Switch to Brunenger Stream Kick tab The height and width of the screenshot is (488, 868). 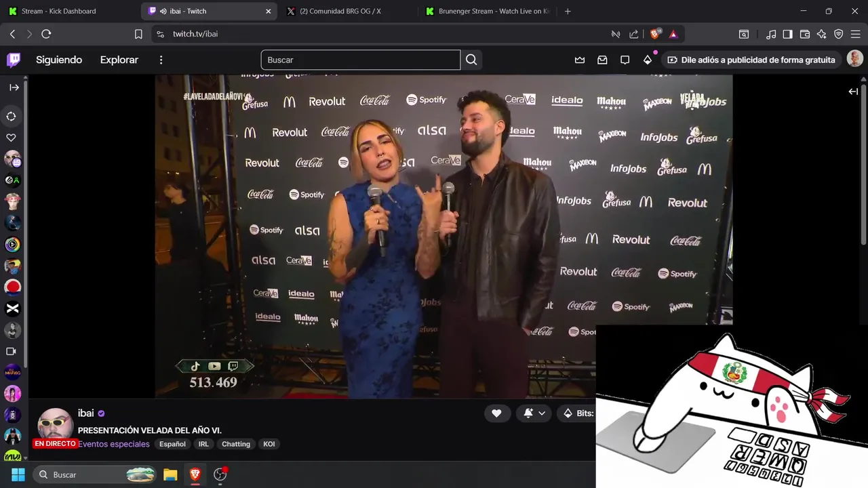tap(488, 11)
